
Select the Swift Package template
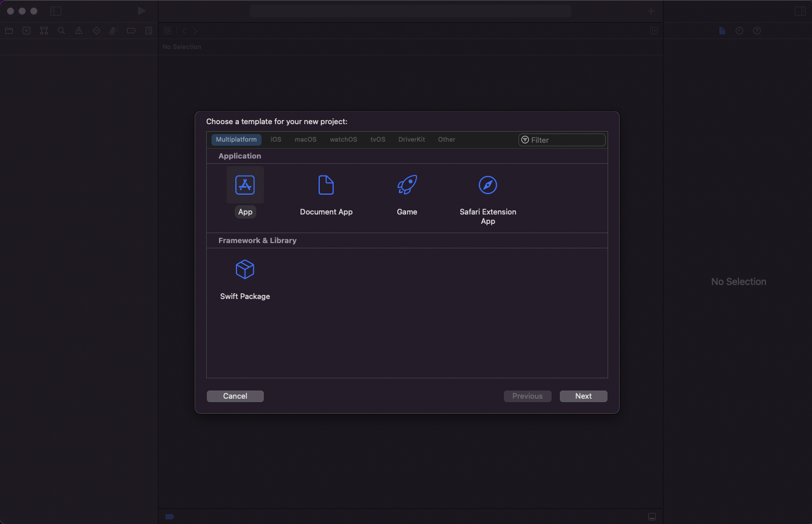tap(245, 270)
